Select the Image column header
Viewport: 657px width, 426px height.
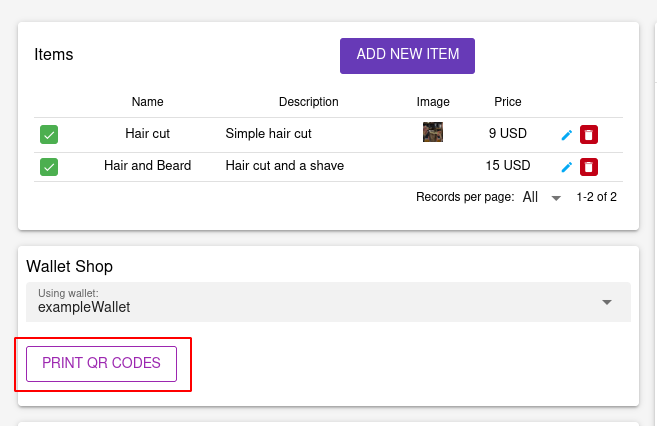tap(433, 102)
